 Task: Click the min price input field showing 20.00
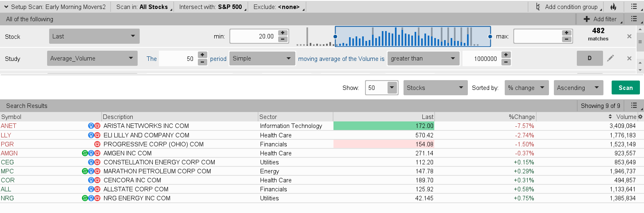254,36
